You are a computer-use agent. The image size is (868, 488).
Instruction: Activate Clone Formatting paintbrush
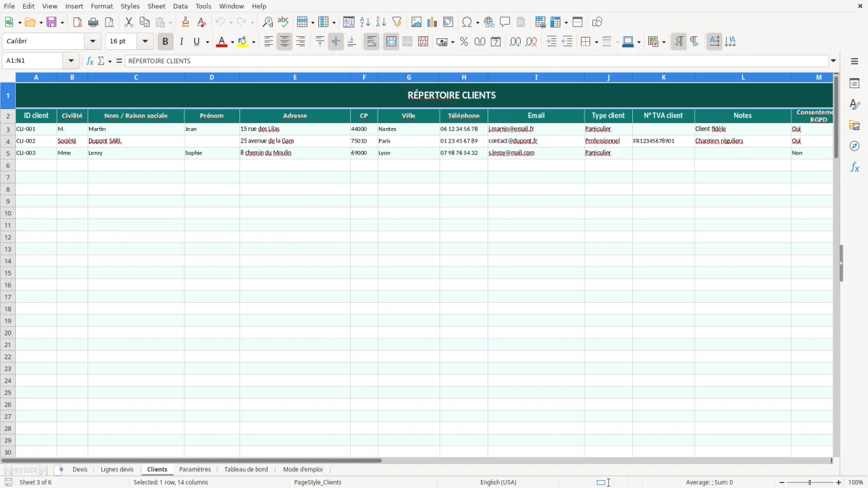click(x=185, y=22)
